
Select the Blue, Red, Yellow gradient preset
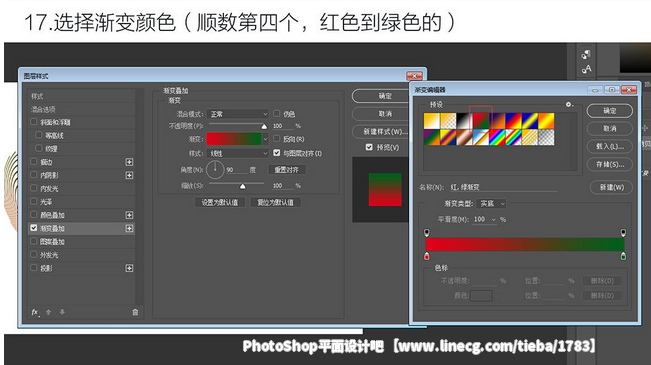(x=513, y=121)
